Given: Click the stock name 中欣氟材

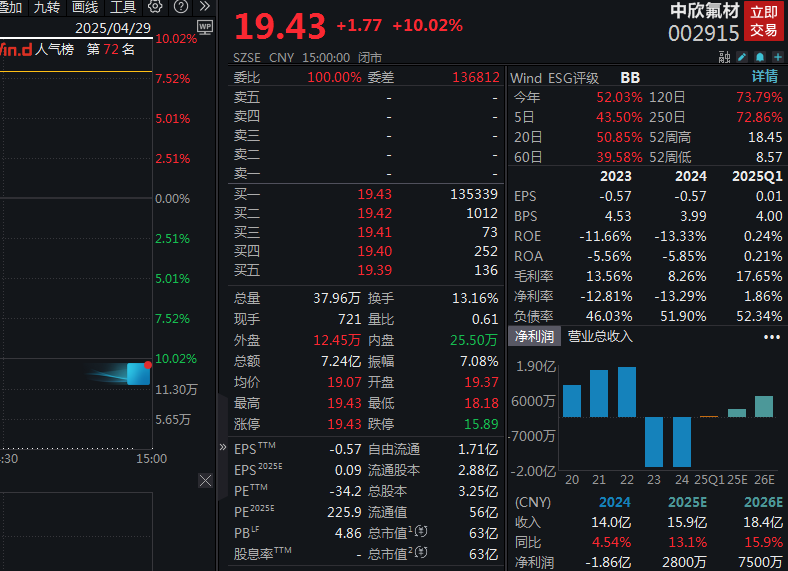Looking at the screenshot, I should (705, 11).
